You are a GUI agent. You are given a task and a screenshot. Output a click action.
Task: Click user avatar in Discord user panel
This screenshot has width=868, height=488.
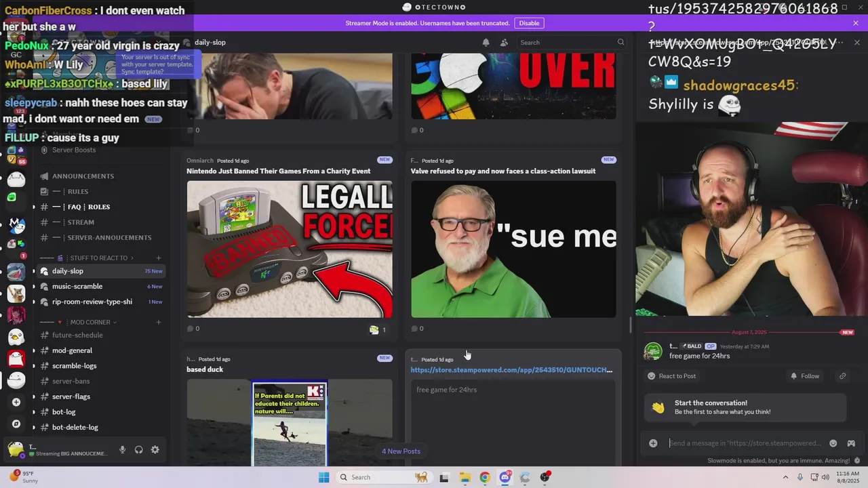click(15, 449)
